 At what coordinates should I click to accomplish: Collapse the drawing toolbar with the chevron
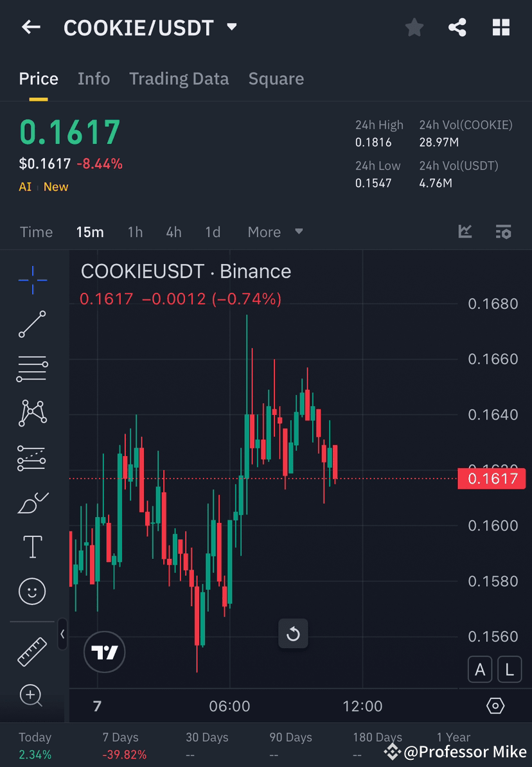63,634
